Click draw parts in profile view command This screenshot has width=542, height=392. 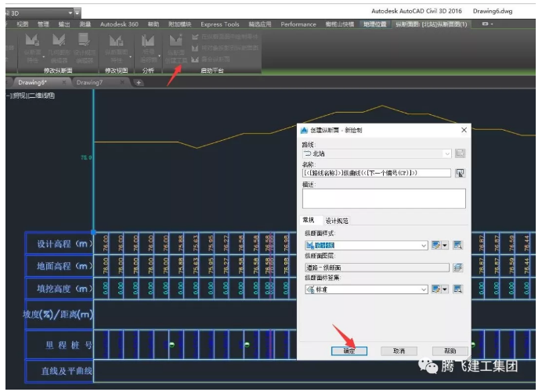pyautogui.click(x=226, y=37)
